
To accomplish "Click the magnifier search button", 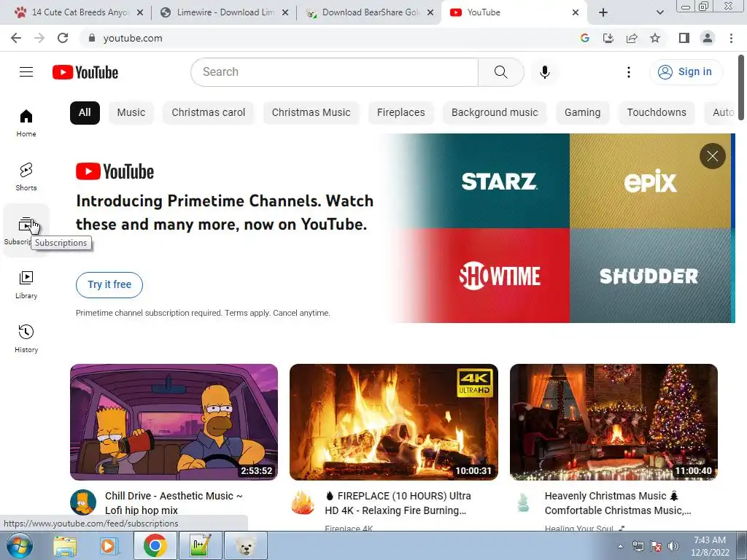I will tap(500, 72).
